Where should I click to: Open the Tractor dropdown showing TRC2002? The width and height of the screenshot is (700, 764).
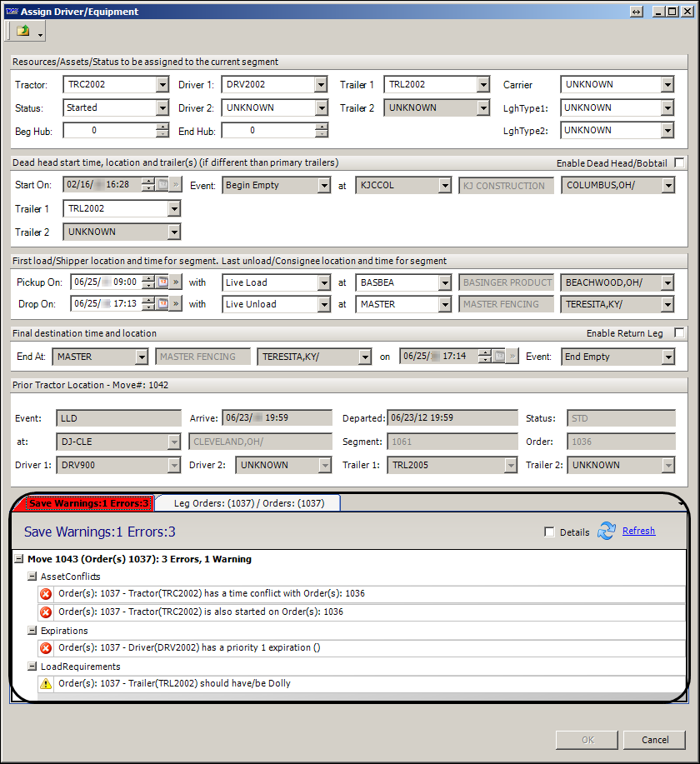point(162,85)
